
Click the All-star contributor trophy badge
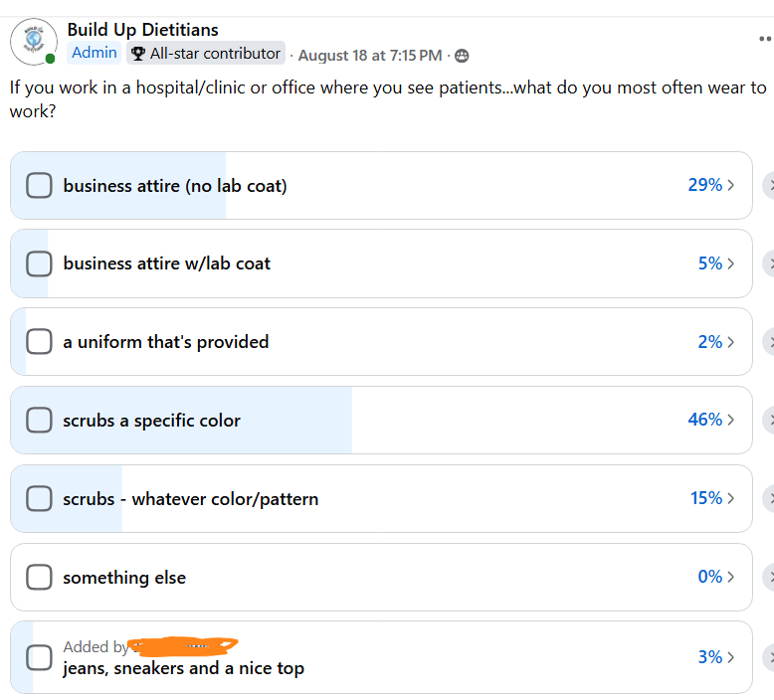click(206, 54)
